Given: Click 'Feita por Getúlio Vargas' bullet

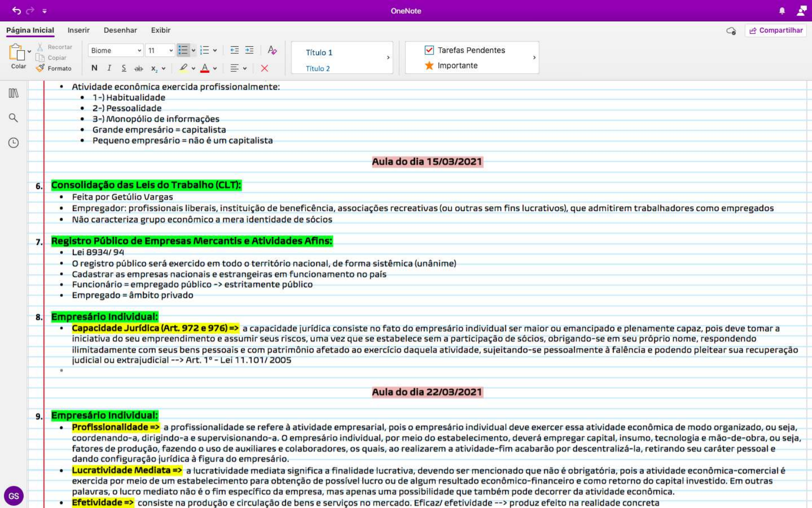Looking at the screenshot, I should pyautogui.click(x=122, y=197).
